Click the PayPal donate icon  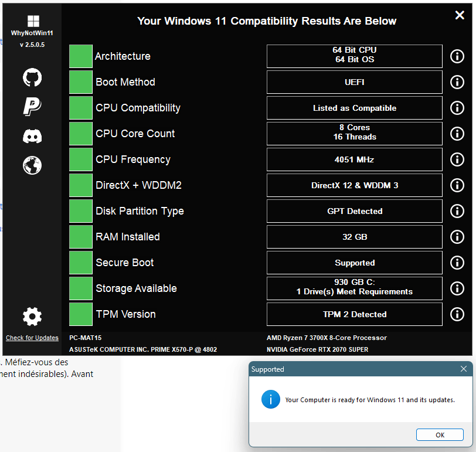[x=32, y=106]
